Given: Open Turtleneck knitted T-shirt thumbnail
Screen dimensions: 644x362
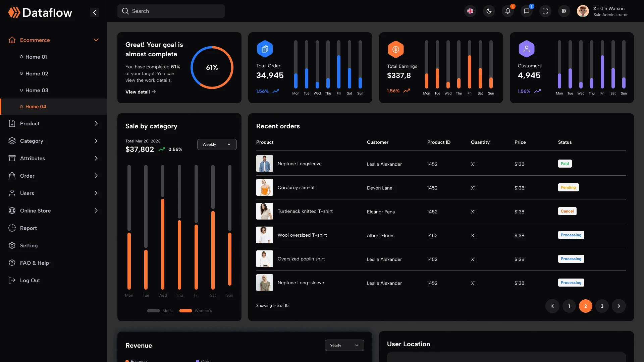Looking at the screenshot, I should [x=265, y=211].
